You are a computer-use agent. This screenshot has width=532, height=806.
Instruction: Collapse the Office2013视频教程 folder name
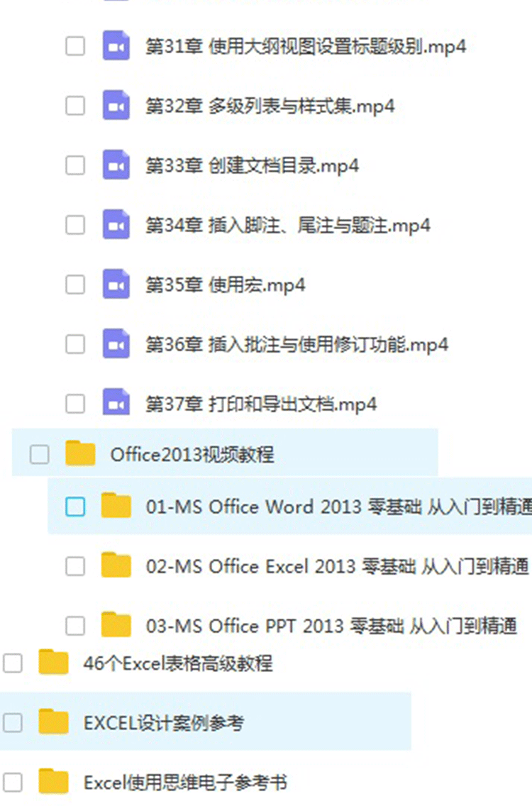point(192,454)
